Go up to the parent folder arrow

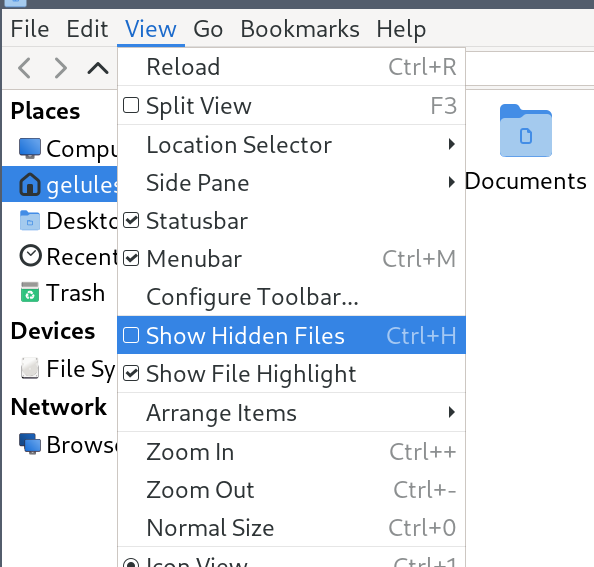(x=98, y=69)
